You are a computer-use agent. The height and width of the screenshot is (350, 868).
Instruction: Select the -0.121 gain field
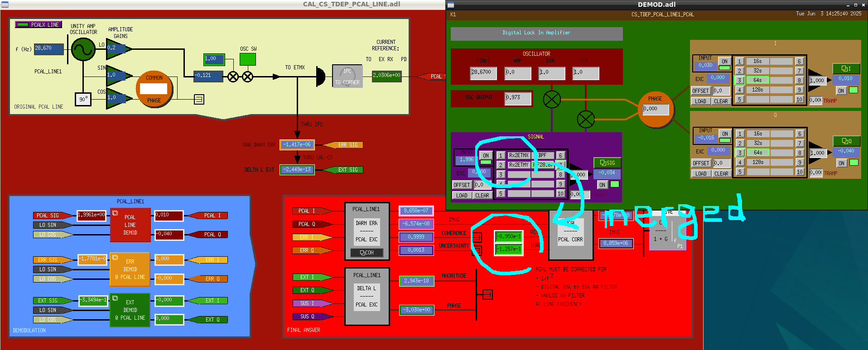[x=208, y=77]
